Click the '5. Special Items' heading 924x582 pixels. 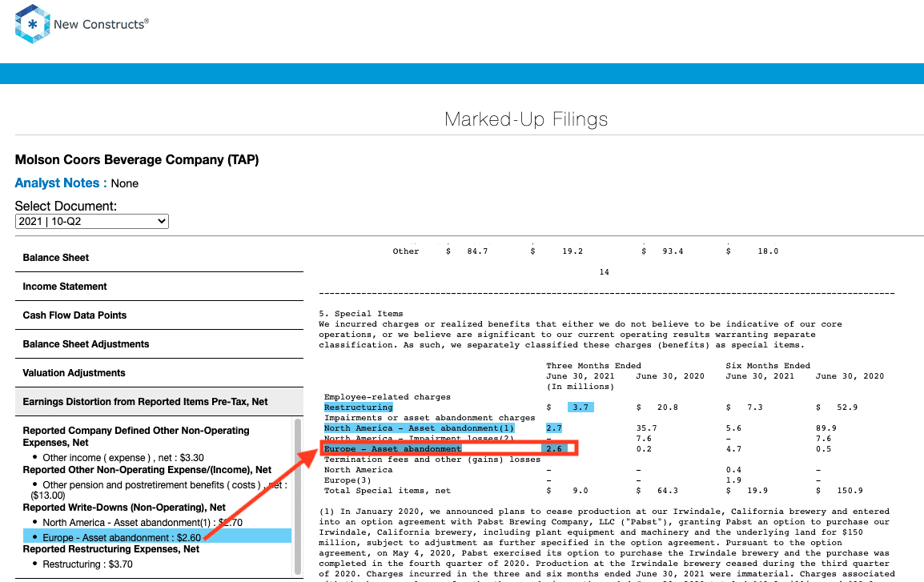pyautogui.click(x=361, y=314)
